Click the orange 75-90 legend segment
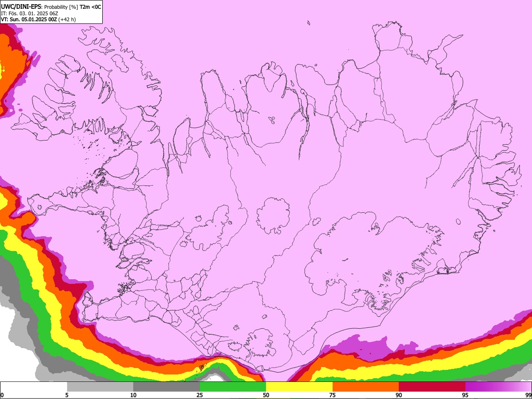Image resolution: width=532 pixels, height=399 pixels. [366, 387]
